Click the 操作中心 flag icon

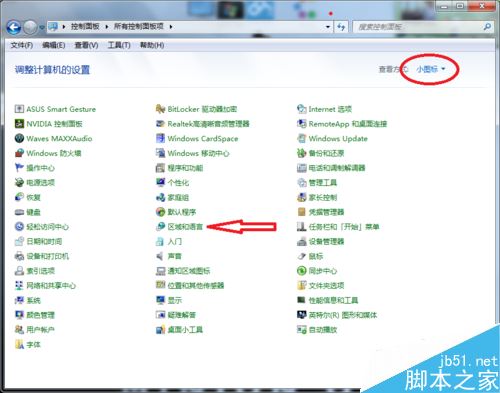click(19, 168)
